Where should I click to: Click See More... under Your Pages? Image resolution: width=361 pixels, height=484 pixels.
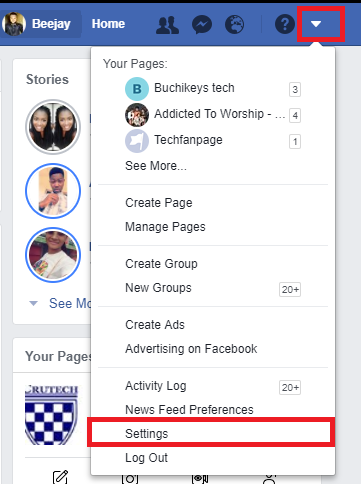(x=156, y=166)
